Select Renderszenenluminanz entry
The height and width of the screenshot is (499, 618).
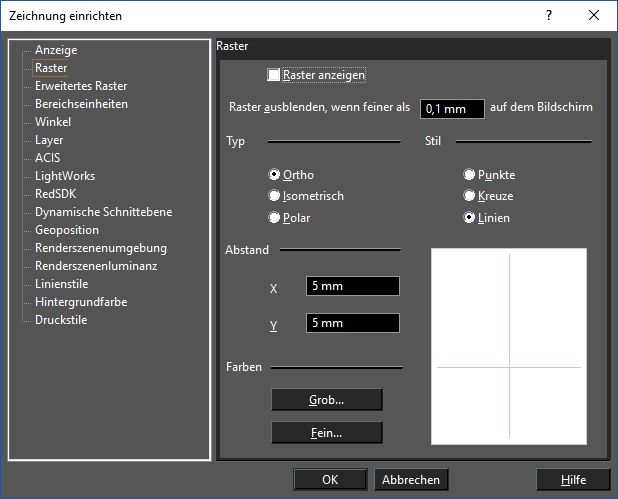[x=96, y=266]
